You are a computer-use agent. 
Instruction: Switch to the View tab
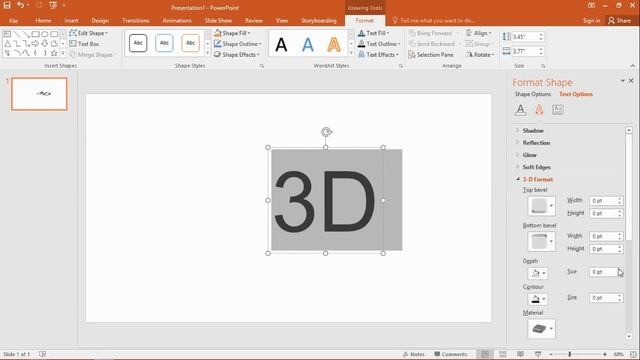pyautogui.click(x=282, y=20)
